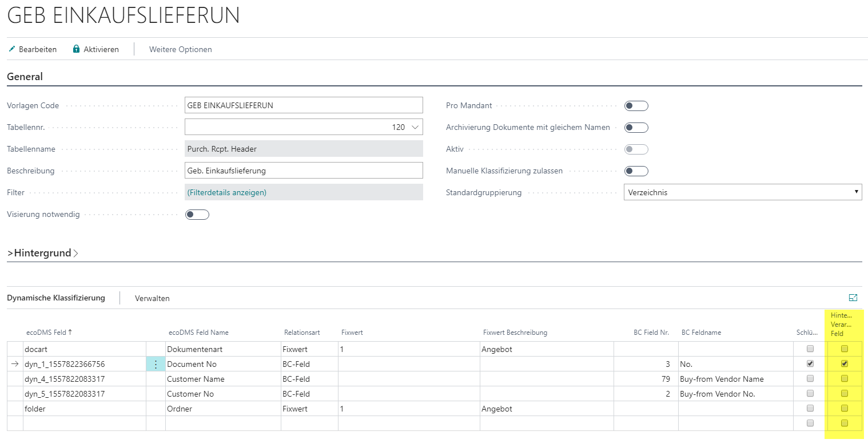Open Weitere Optionen menu
The width and height of the screenshot is (868, 443).
coord(181,49)
